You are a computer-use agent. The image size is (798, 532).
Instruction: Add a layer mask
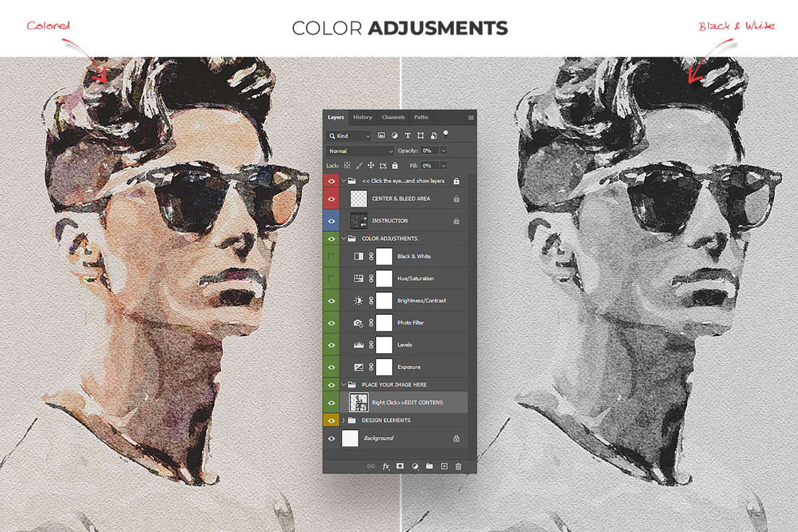tap(400, 467)
